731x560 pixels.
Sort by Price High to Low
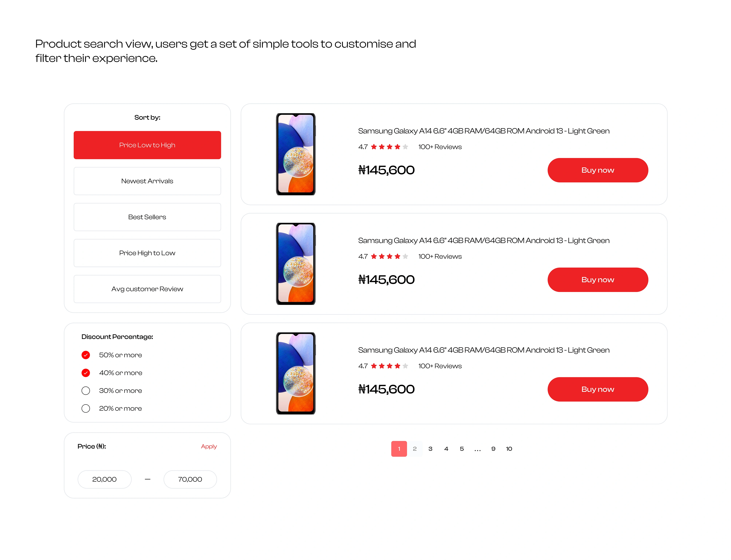click(147, 253)
